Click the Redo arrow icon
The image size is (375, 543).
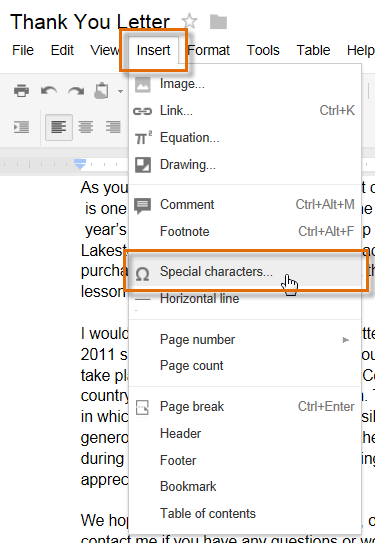(76, 91)
